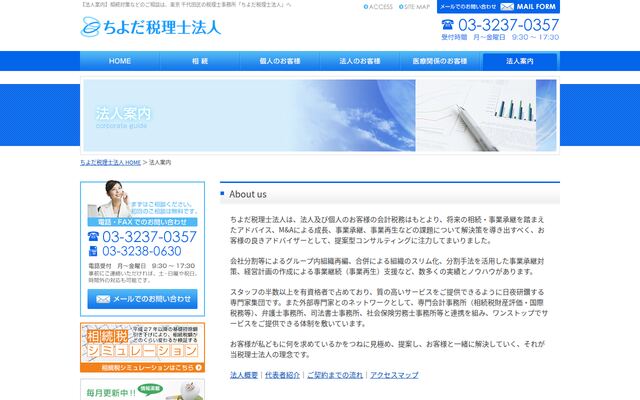Open the 相続 menu item

[200, 61]
